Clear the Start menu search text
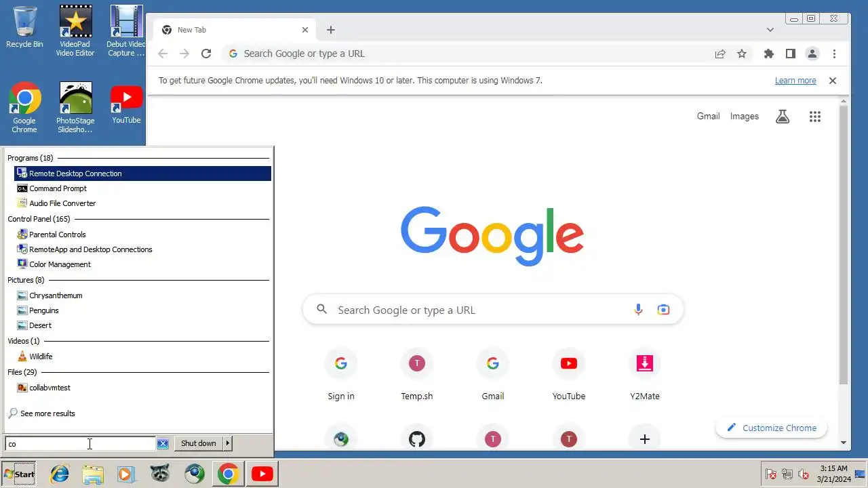868x488 pixels. pyautogui.click(x=163, y=443)
